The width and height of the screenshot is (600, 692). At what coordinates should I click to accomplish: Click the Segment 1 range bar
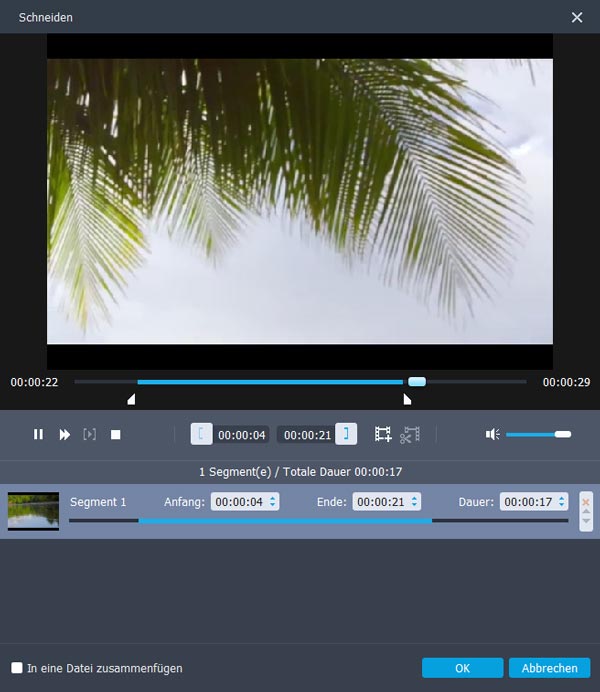pos(319,521)
